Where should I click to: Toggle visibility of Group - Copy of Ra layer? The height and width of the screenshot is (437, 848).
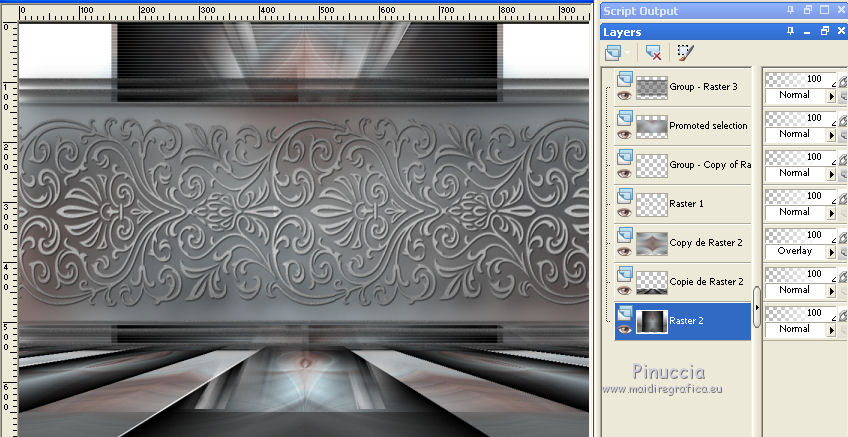(x=624, y=174)
